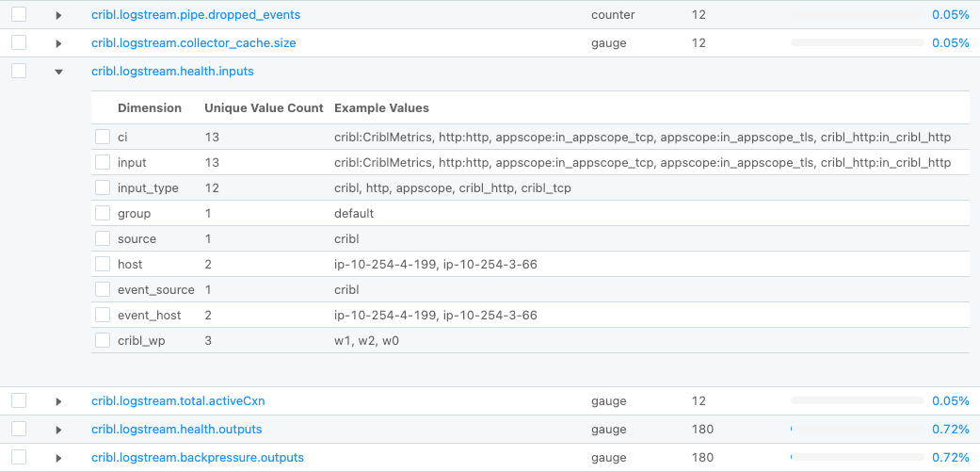Click 0.05% for total.activeCxn

951,400
